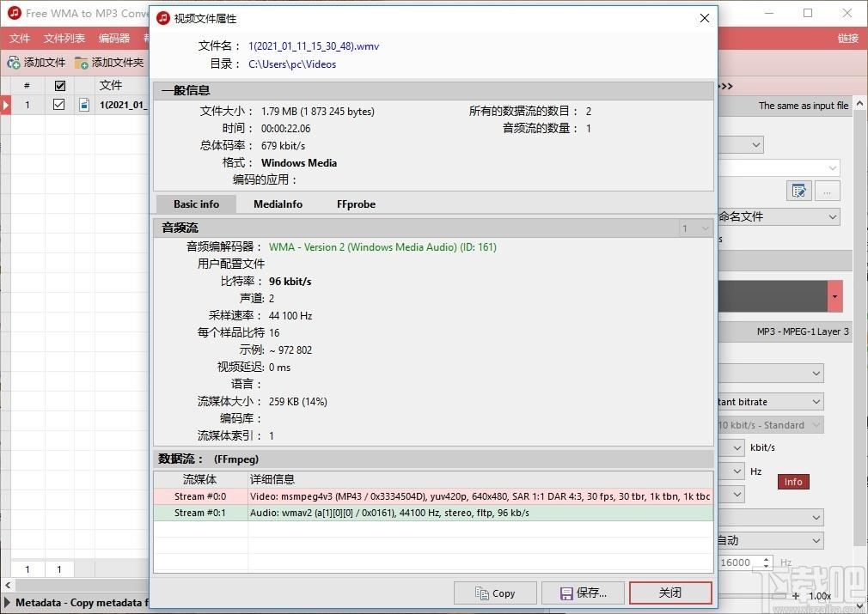Viewport: 868px width, 614px height.
Task: Select the Stream #0:0 video row
Action: (433, 496)
